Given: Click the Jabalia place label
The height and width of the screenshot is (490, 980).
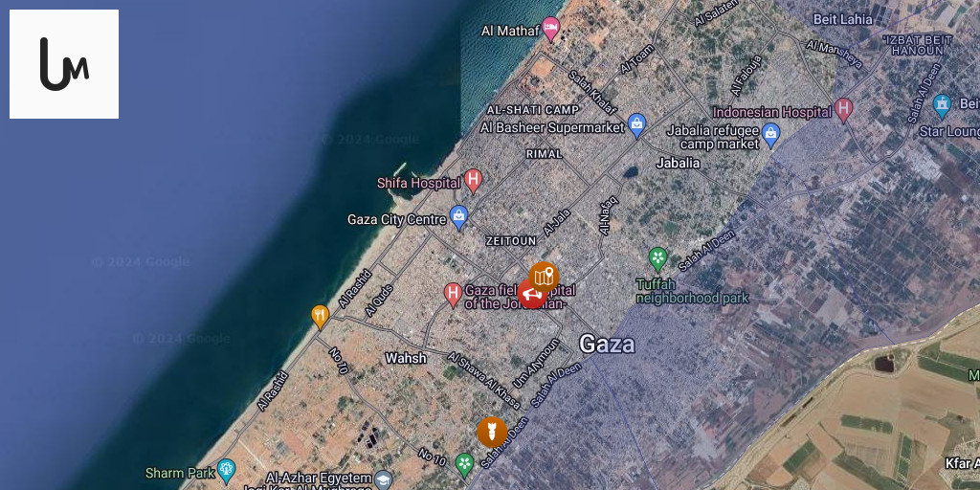Looking at the screenshot, I should pos(678,163).
